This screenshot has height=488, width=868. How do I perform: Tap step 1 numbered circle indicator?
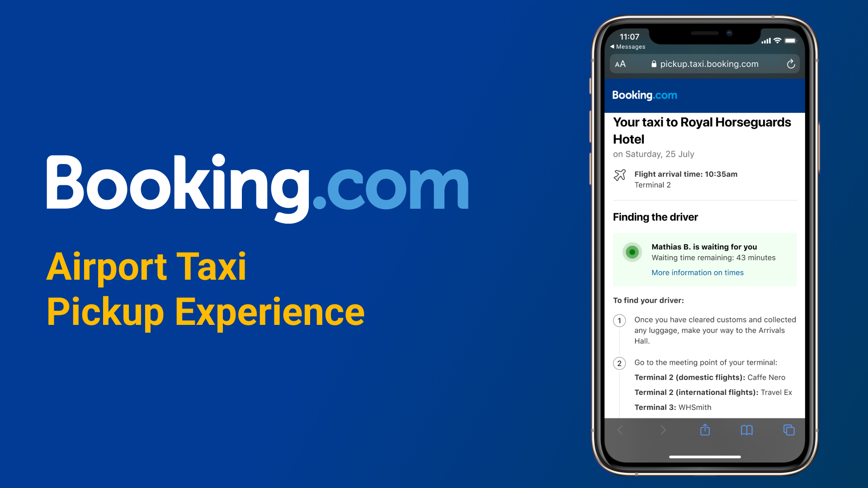tap(620, 320)
